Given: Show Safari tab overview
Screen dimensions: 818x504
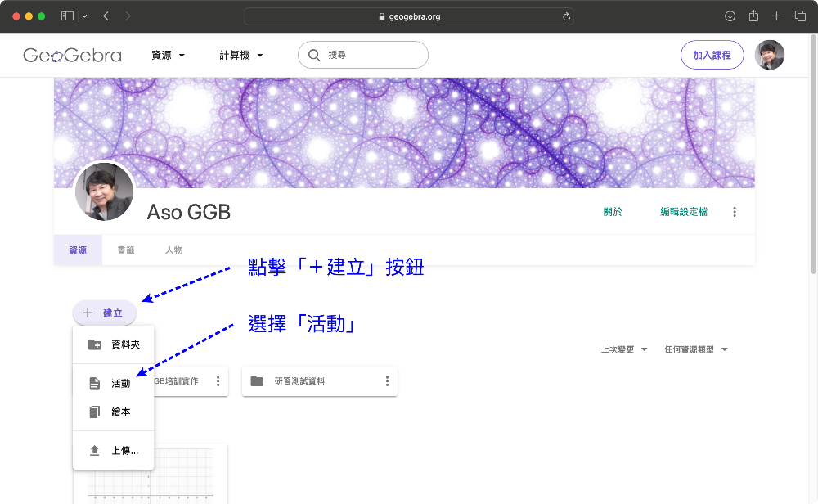Looking at the screenshot, I should [x=800, y=16].
